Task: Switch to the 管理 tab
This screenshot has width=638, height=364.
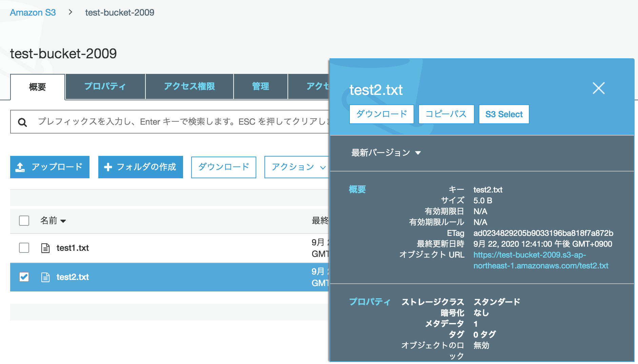Action: click(260, 86)
